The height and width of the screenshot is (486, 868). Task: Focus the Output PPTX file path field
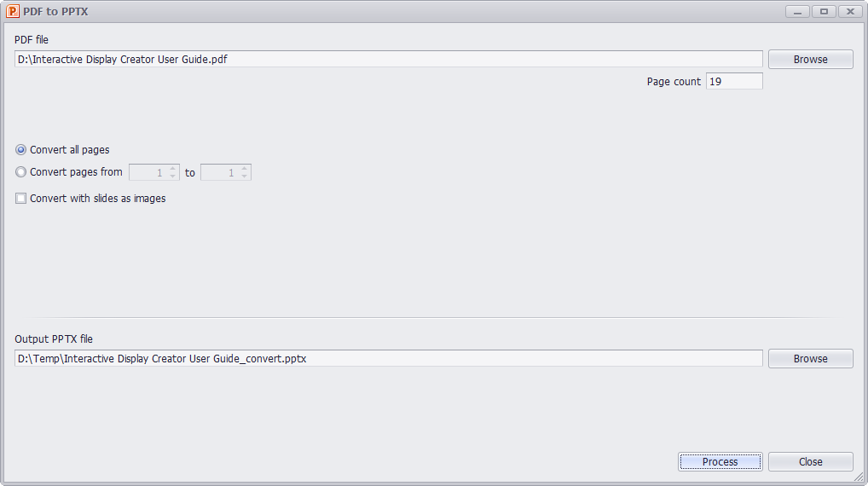[x=389, y=359]
